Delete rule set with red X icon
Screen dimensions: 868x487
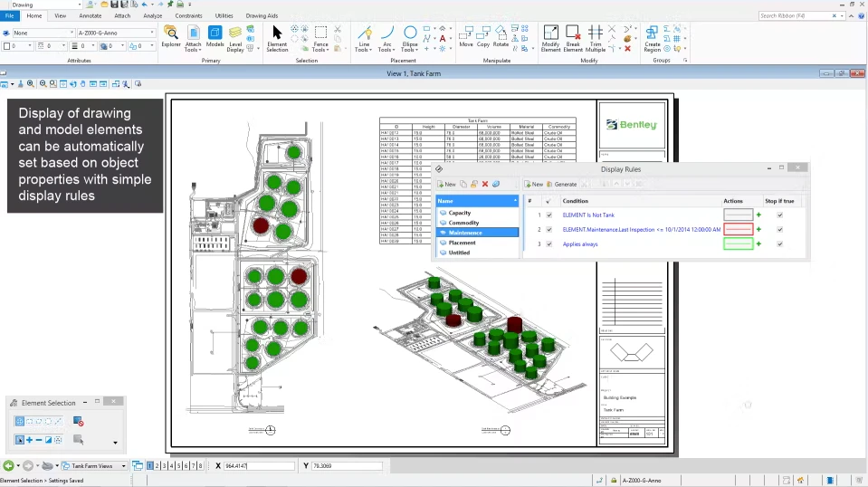(485, 185)
